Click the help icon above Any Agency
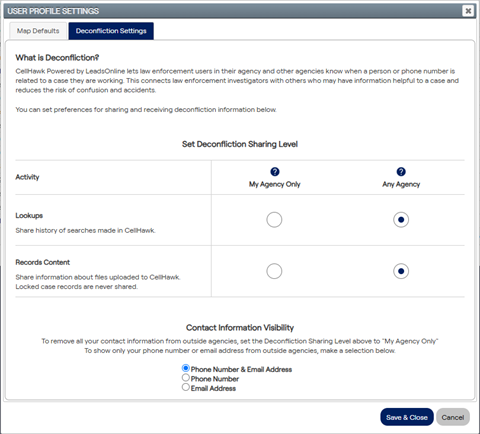The height and width of the screenshot is (434, 480). [x=401, y=172]
